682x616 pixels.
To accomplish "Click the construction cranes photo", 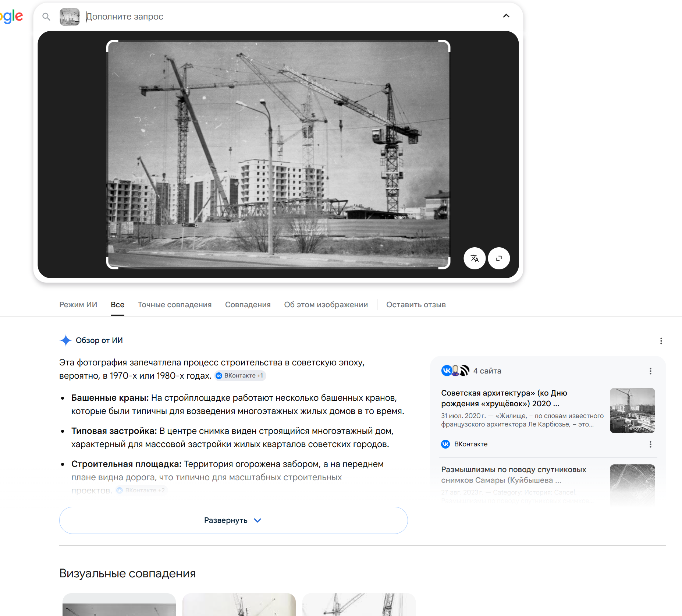I will point(278,155).
